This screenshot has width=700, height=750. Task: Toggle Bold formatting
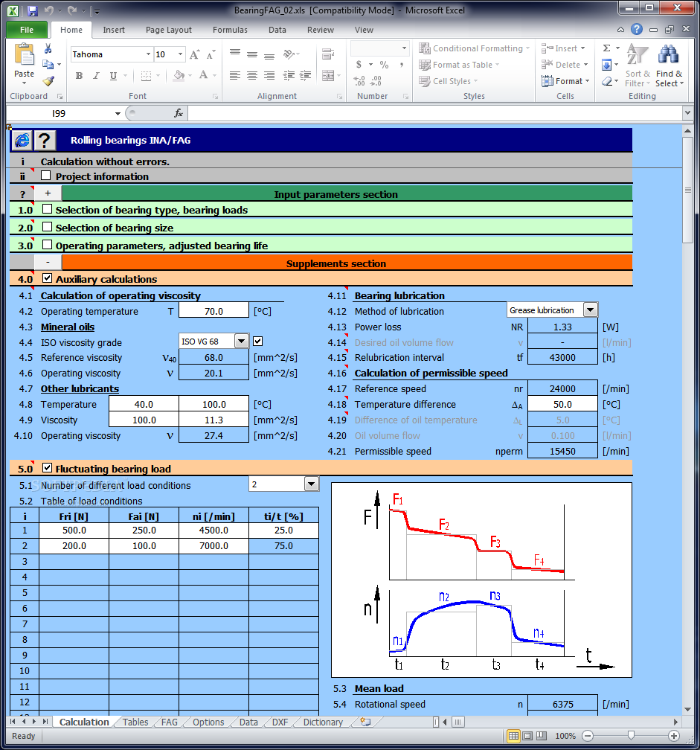point(80,76)
